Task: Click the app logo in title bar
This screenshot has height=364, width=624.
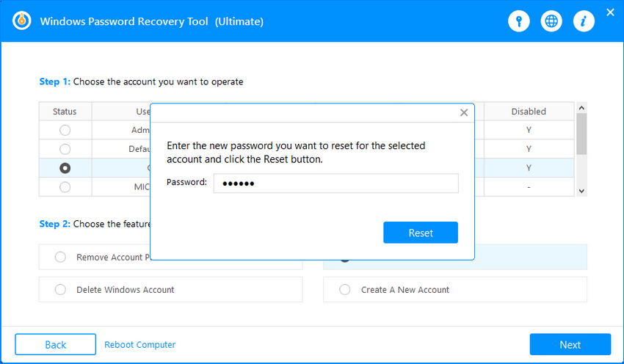Action: [22, 21]
